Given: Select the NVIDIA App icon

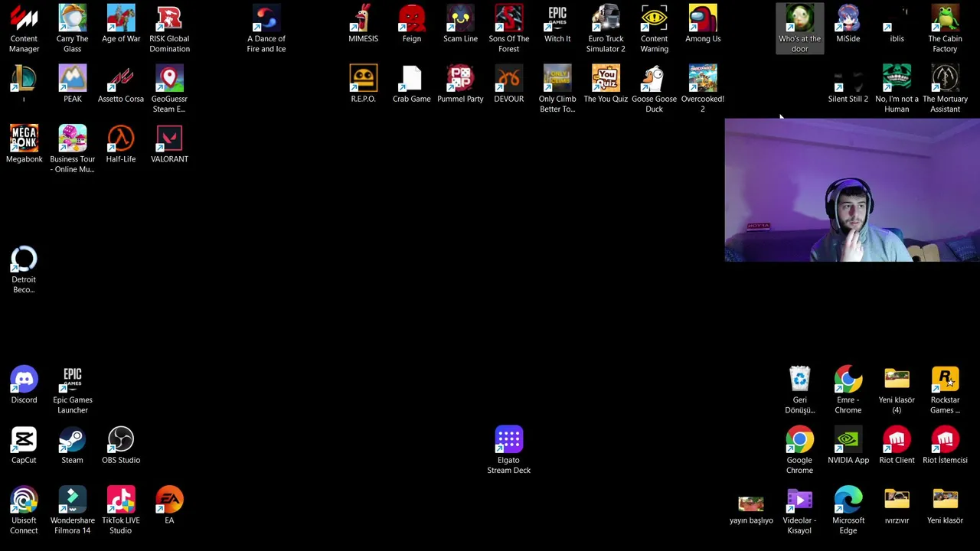Looking at the screenshot, I should coord(848,445).
